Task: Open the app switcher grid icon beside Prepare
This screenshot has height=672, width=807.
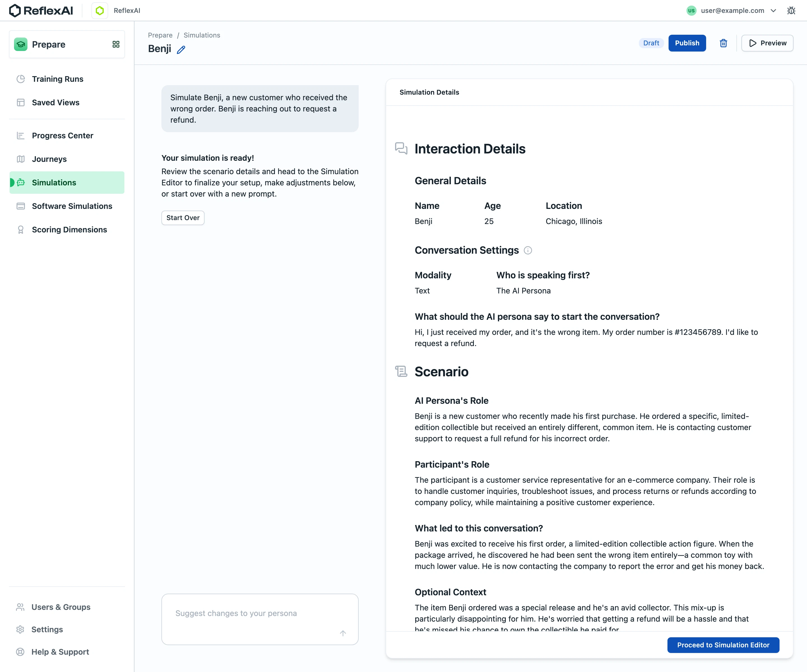Action: click(116, 44)
